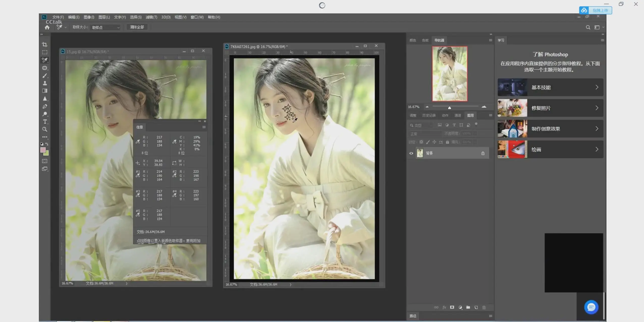This screenshot has width=644, height=322.
Task: Select the Rectangular Marquee tool
Action: tap(45, 52)
